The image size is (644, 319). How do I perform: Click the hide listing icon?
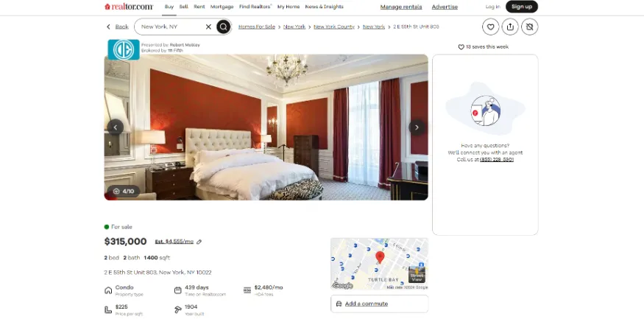(530, 27)
